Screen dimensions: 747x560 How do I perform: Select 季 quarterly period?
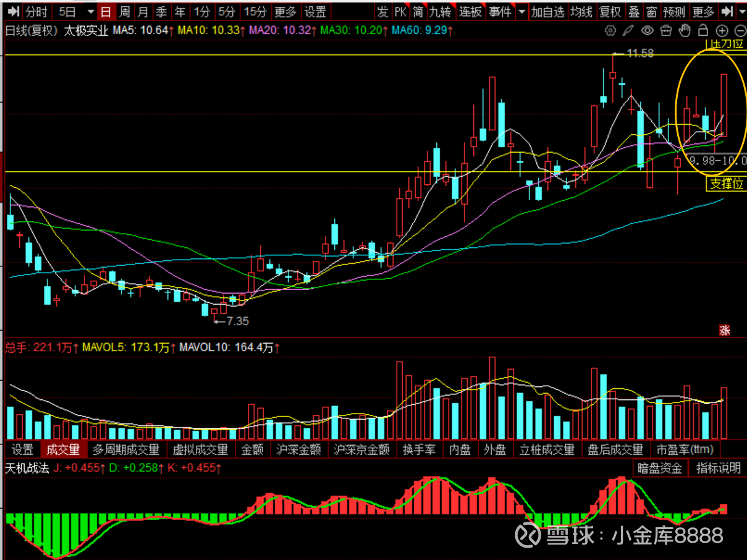click(161, 12)
